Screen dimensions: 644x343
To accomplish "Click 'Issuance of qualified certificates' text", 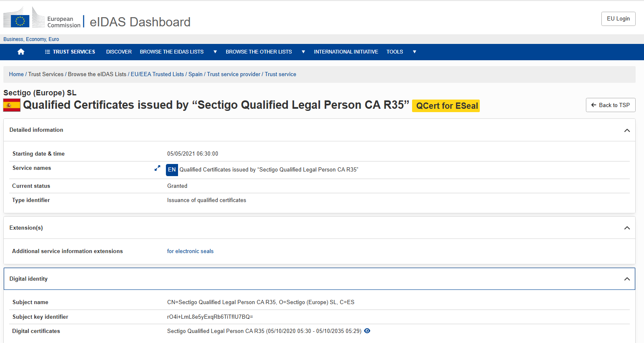I will point(206,200).
